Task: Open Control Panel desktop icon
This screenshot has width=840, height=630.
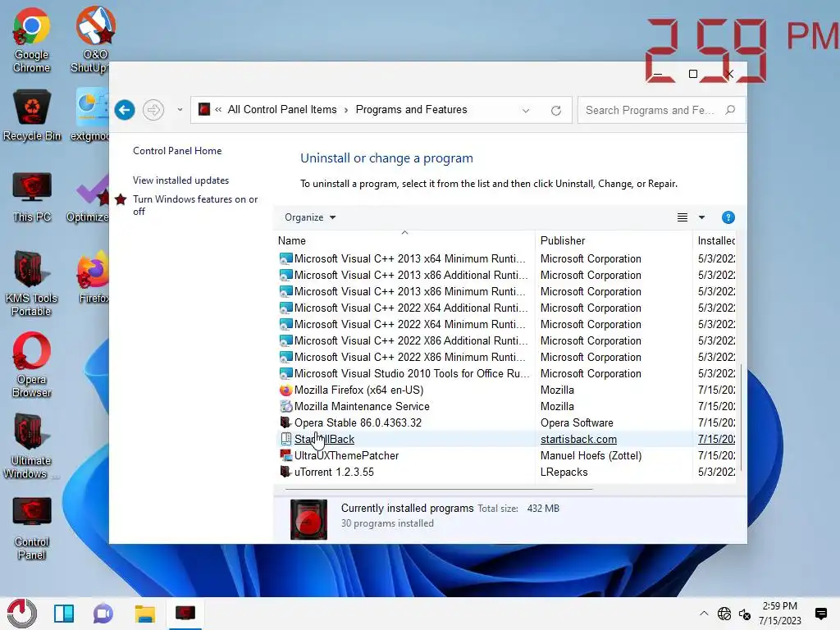Action: (32, 528)
